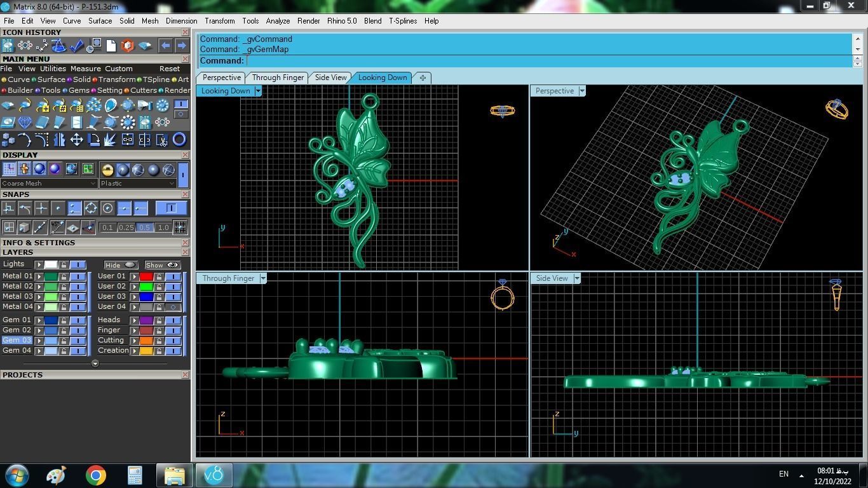Switch to Through Finger tab

click(x=278, y=78)
